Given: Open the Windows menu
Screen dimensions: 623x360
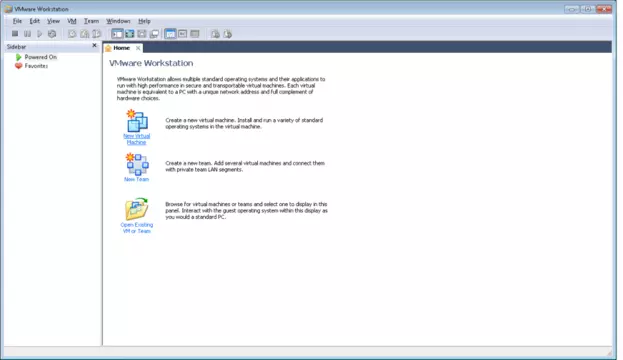Looking at the screenshot, I should [x=118, y=21].
